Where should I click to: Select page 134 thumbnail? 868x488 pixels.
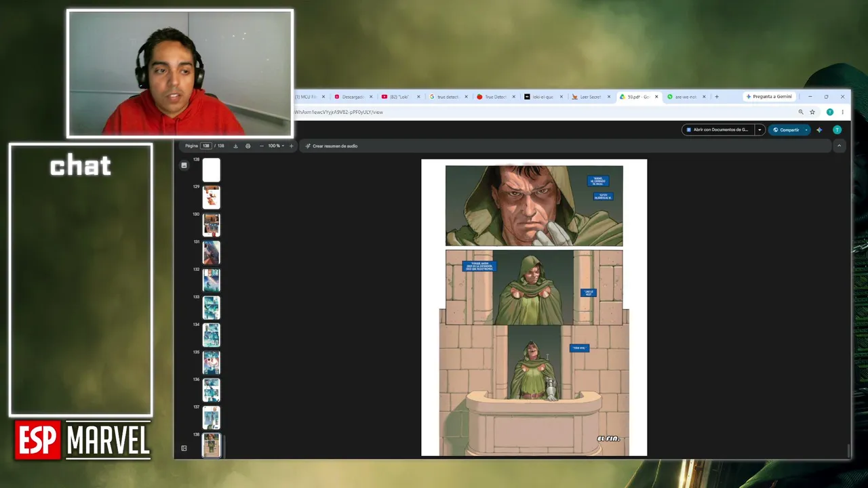coord(212,335)
